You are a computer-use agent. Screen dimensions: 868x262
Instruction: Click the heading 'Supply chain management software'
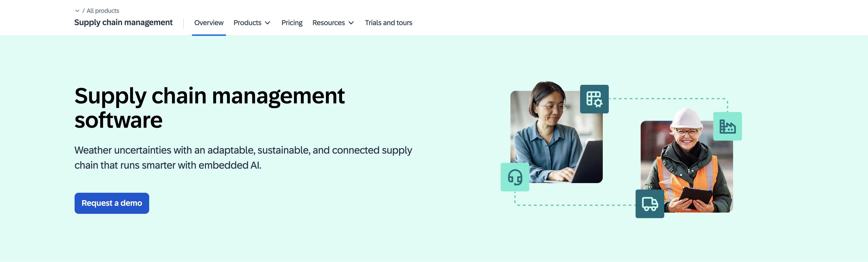tap(209, 108)
